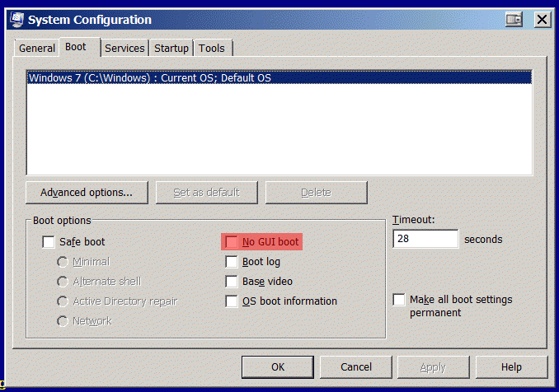Open Help for System Configuration

pyautogui.click(x=511, y=367)
